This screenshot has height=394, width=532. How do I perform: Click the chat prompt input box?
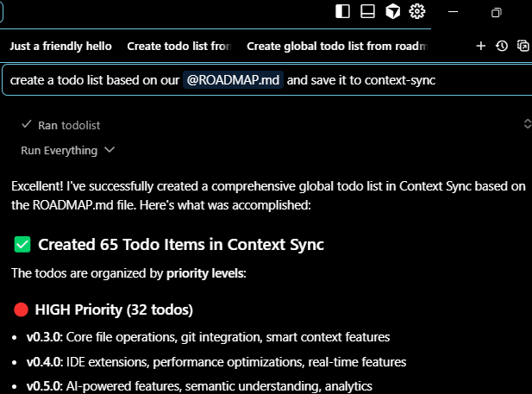pos(483,80)
